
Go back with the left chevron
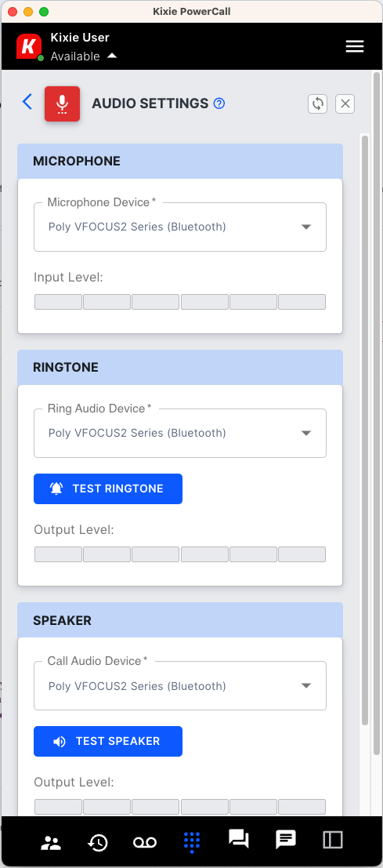point(27,102)
